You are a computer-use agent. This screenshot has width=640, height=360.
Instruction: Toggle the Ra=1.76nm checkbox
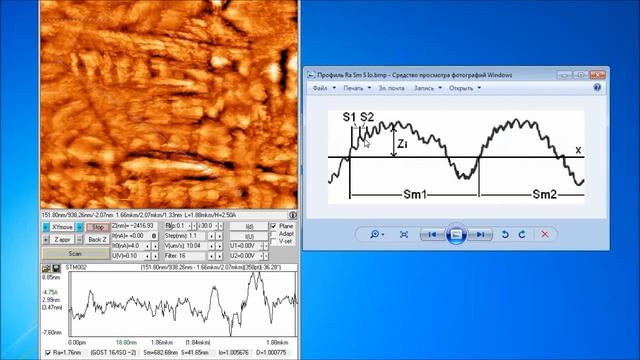(48, 353)
